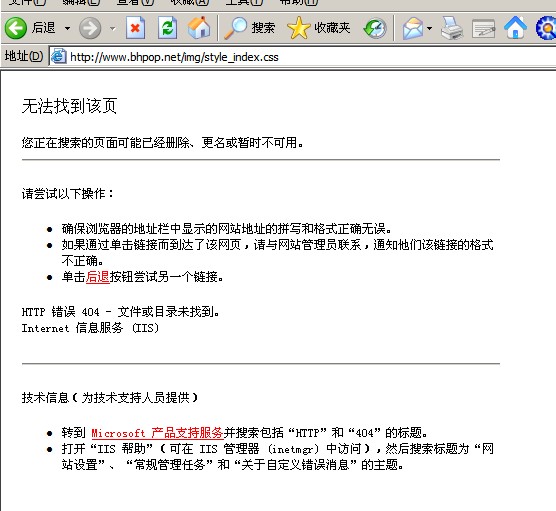Follow the red 后退 link in page
The image size is (556, 511).
pyautogui.click(x=98, y=277)
